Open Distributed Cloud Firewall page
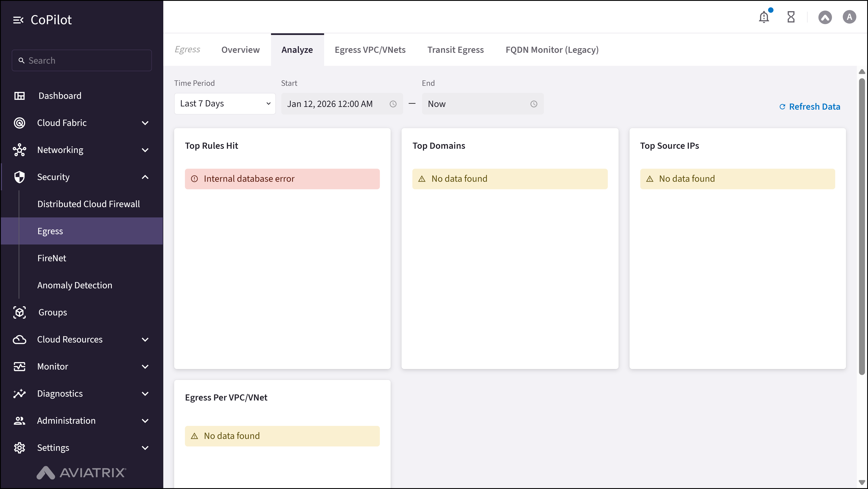This screenshot has width=868, height=489. click(89, 204)
